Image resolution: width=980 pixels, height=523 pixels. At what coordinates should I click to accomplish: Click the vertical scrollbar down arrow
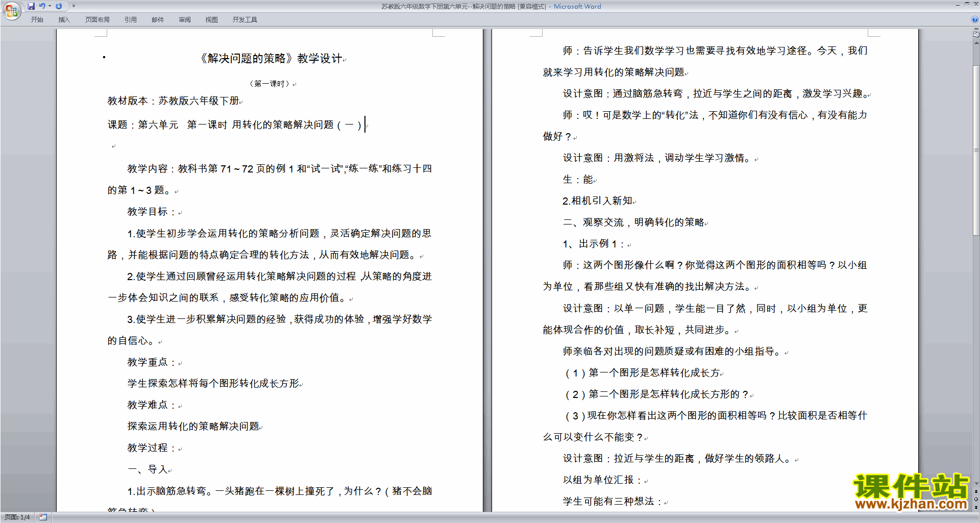coord(976,483)
